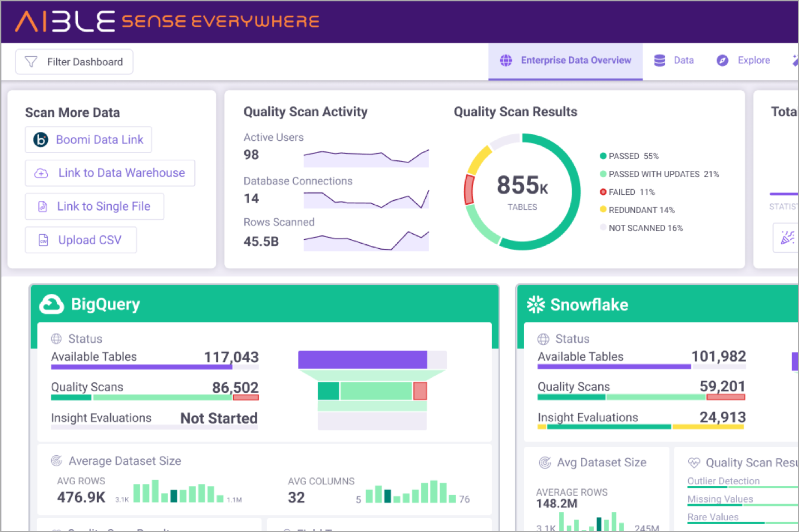Viewport: 799px width, 532px height.
Task: Click the Aible Sense Everywhere logo
Action: [x=167, y=21]
